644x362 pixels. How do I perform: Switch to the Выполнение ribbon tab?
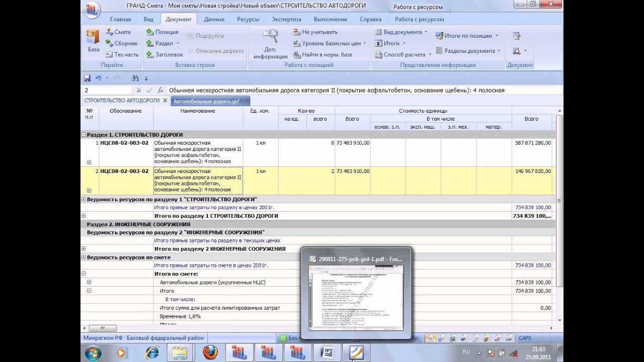330,19
